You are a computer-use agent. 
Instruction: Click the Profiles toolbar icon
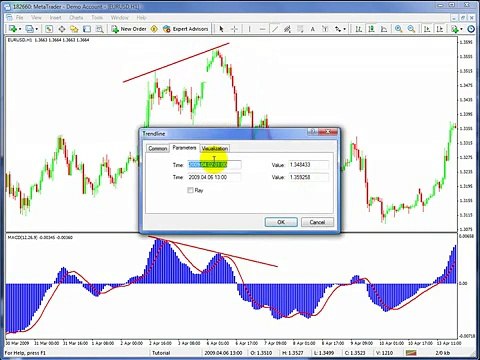(x=29, y=29)
